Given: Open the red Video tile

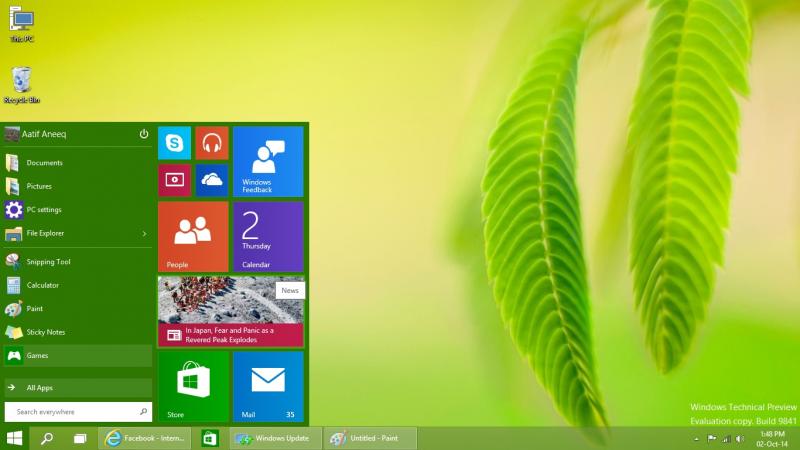Looking at the screenshot, I should point(174,180).
